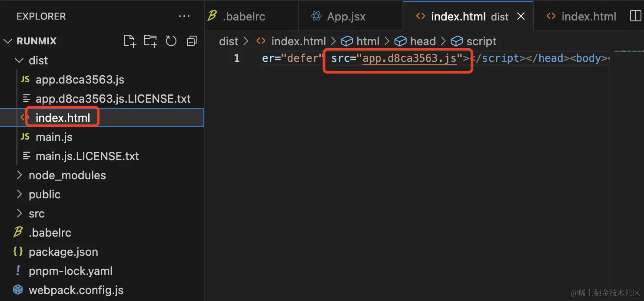Click the braces icon beside package.json
This screenshot has width=644, height=301.
(x=18, y=251)
